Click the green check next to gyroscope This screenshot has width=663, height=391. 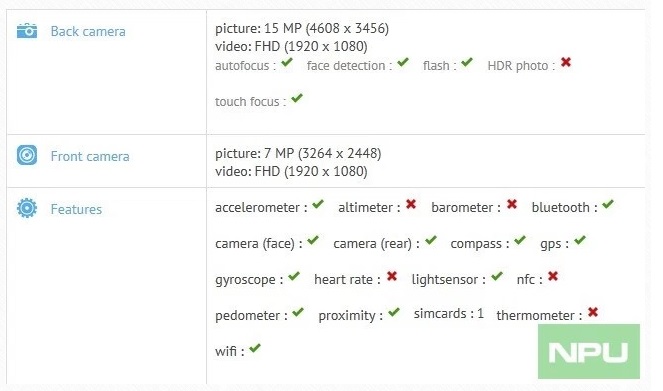coord(294,276)
